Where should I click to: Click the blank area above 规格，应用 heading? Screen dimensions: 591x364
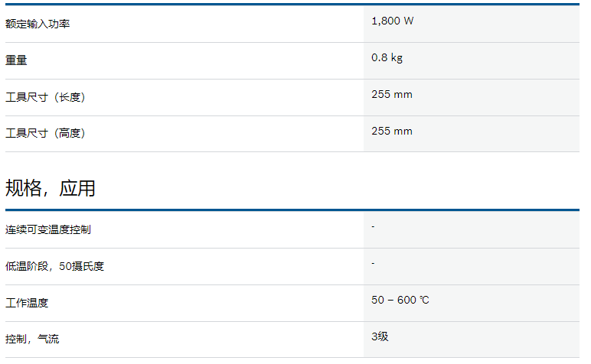point(292,164)
